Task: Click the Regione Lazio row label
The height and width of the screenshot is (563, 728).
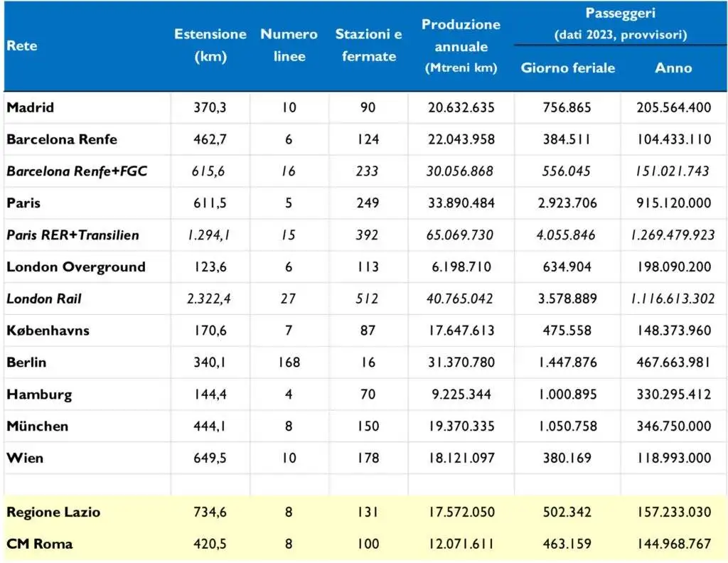Action: point(53,513)
